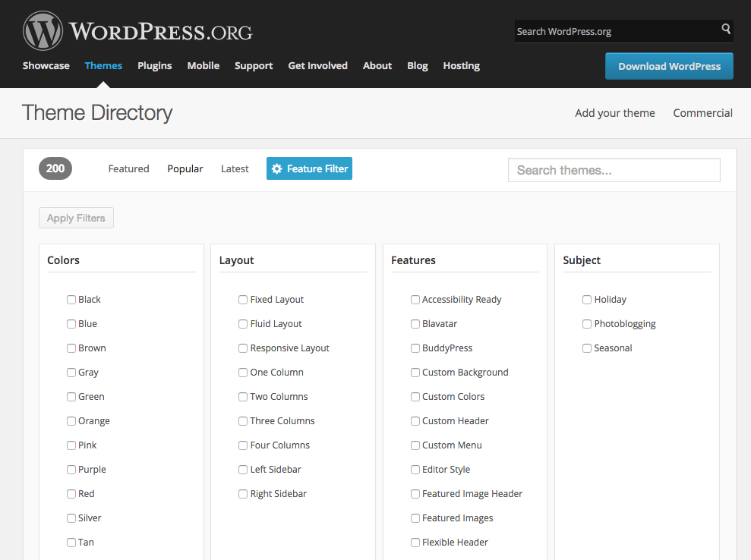The height and width of the screenshot is (560, 751).
Task: Click the 200 theme count badge
Action: point(55,168)
